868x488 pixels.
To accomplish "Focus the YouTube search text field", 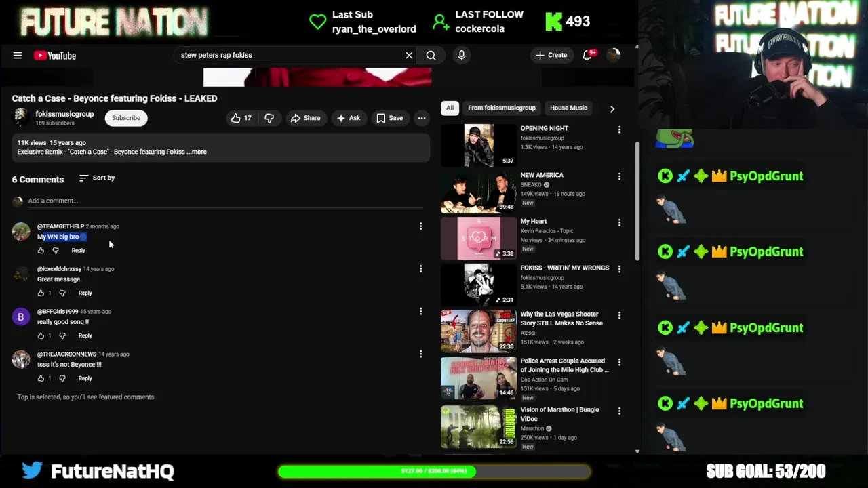I will tap(288, 56).
